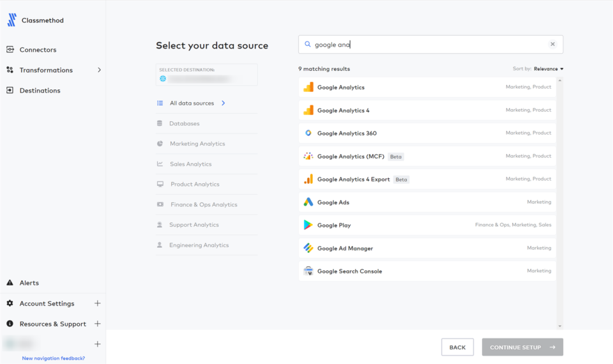Choose the Google Play icon
This screenshot has height=364, width=613.
(308, 225)
